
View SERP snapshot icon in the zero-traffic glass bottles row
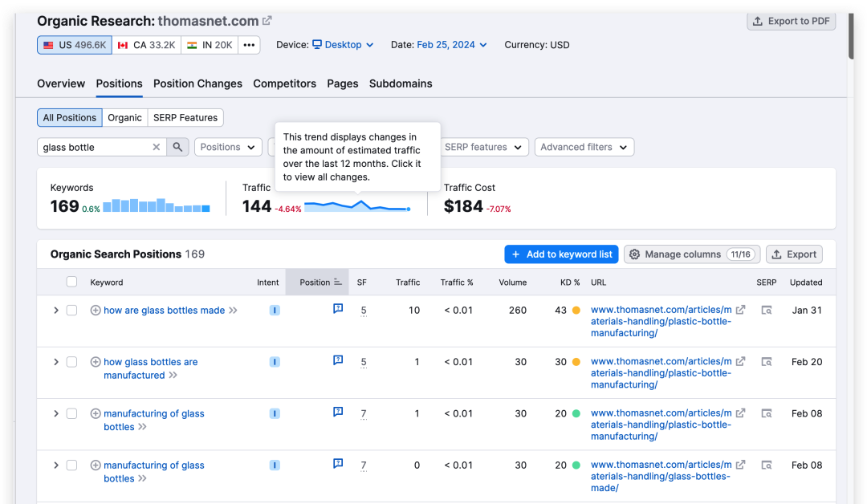click(x=767, y=465)
